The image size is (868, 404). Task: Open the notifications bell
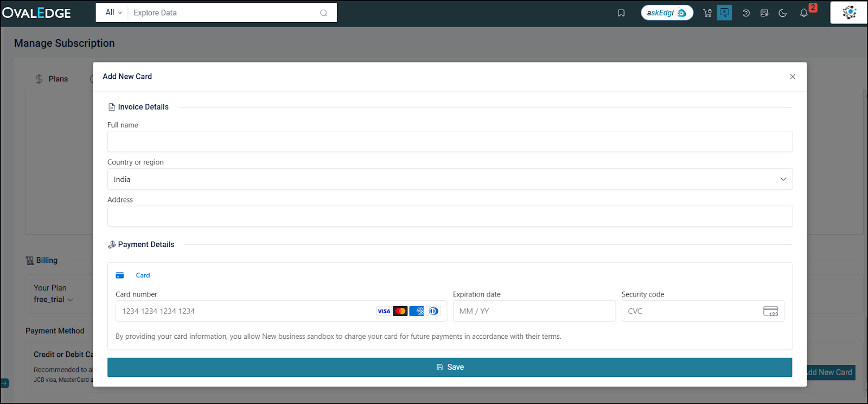804,13
